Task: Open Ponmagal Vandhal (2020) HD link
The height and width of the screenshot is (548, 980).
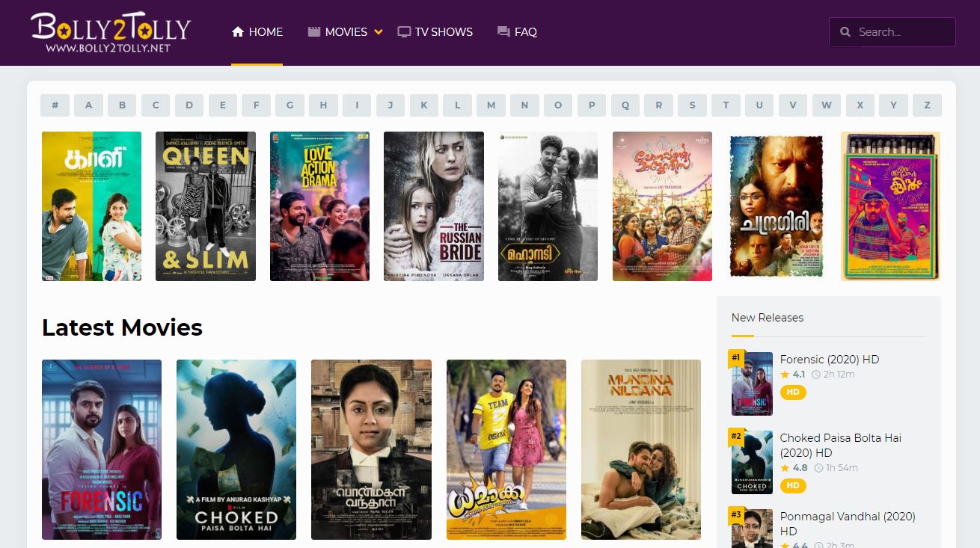Action: point(848,523)
